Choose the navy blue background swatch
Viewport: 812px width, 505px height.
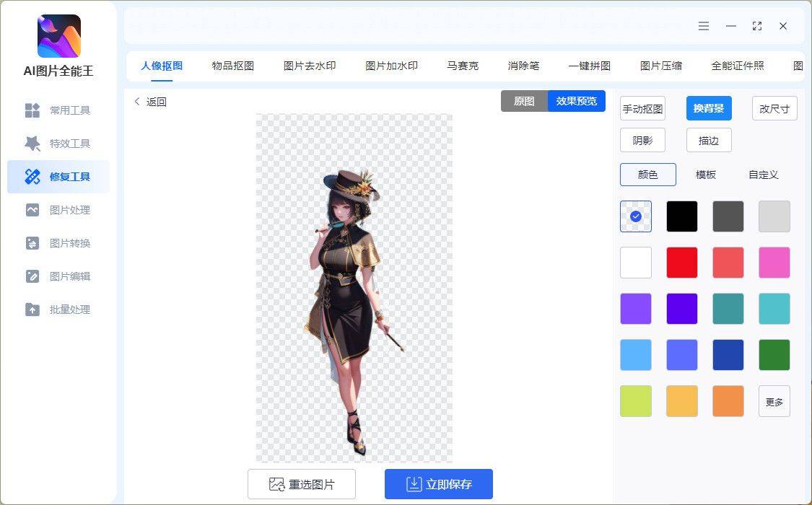point(728,355)
